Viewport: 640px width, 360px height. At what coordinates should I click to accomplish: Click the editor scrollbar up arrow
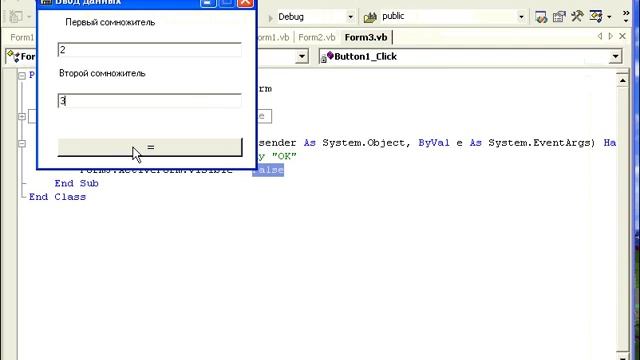[622, 80]
